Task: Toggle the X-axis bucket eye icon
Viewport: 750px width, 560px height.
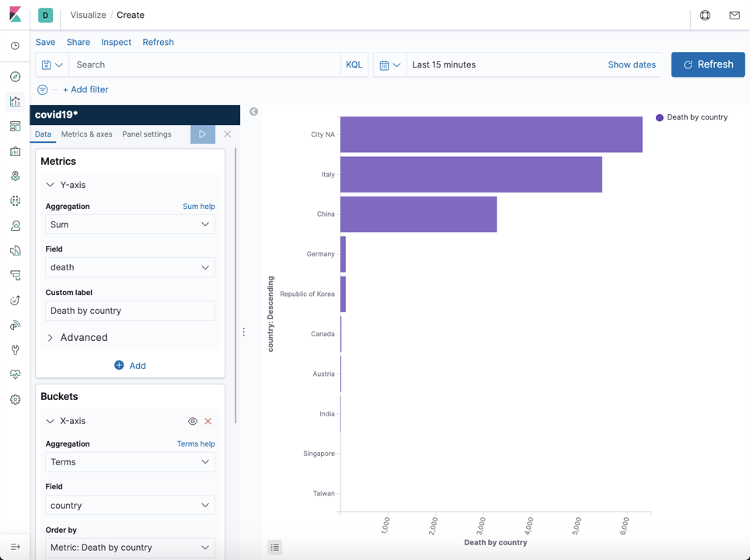Action: (193, 421)
